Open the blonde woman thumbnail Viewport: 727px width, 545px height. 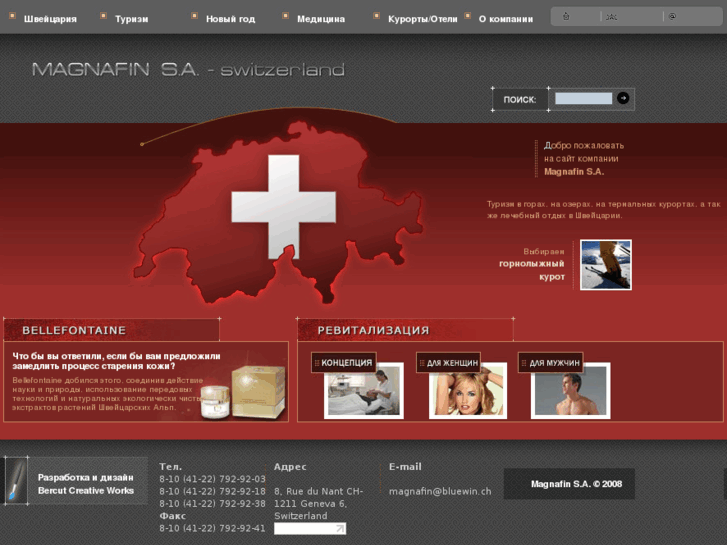468,392
